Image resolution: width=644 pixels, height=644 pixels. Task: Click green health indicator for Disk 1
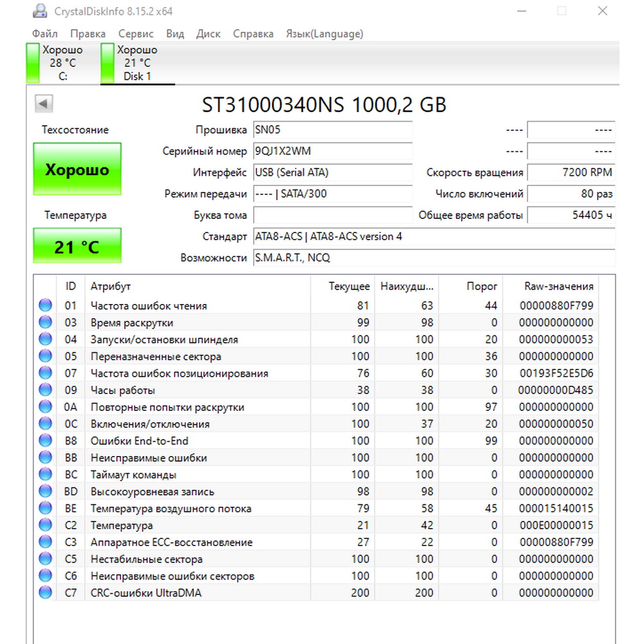(x=107, y=63)
